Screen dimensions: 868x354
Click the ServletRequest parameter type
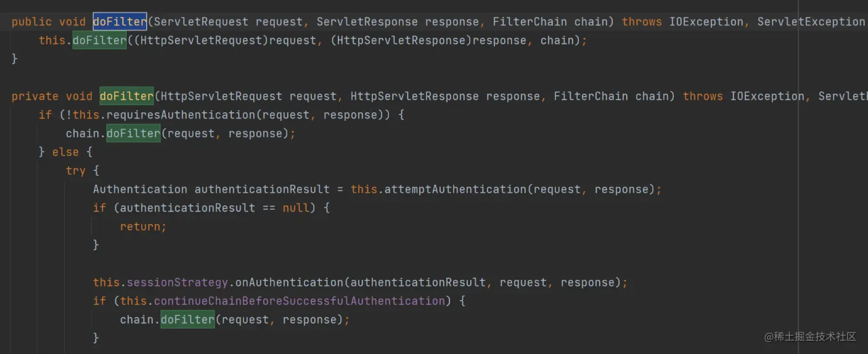tap(201, 22)
